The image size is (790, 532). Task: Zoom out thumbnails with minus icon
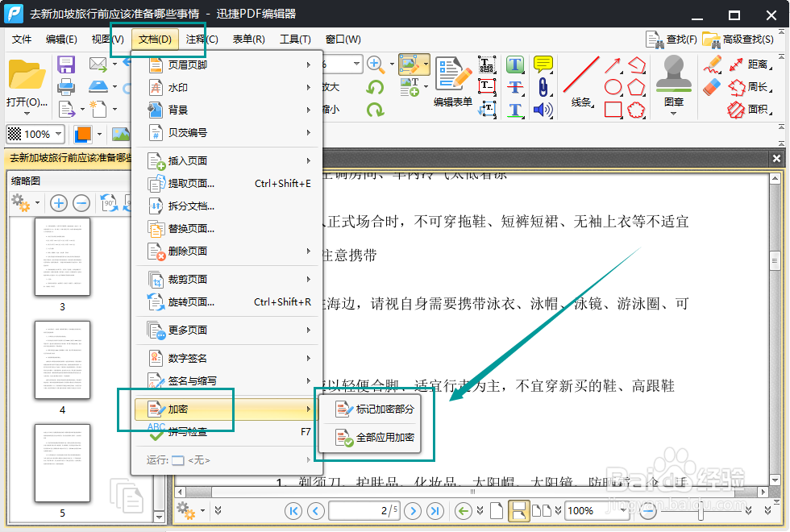(81, 203)
